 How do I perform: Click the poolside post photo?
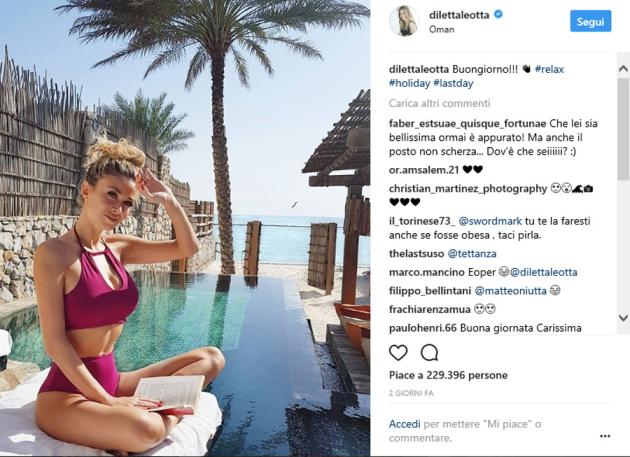coord(185,228)
